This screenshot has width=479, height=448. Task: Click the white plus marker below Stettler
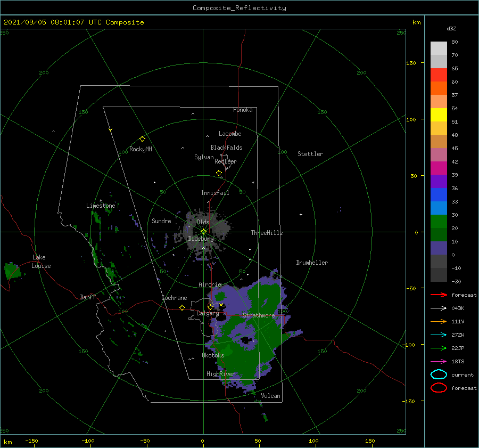click(x=301, y=214)
